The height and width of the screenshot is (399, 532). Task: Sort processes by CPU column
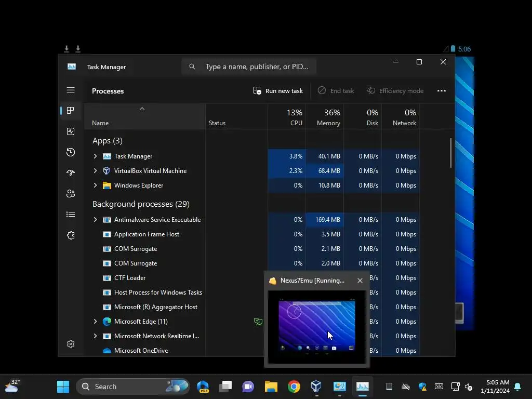click(287, 116)
